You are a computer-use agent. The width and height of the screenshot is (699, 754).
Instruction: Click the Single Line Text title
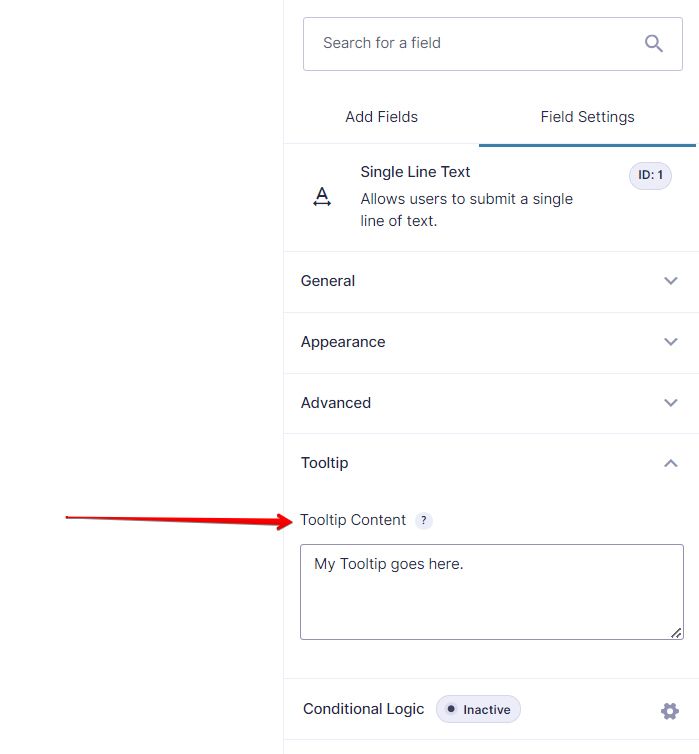415,172
